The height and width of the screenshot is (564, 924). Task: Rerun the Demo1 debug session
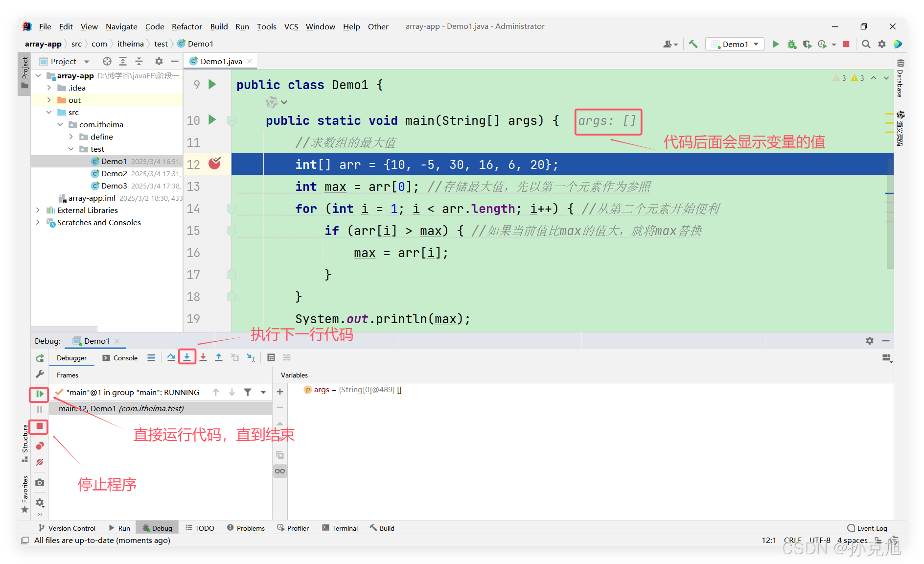40,358
